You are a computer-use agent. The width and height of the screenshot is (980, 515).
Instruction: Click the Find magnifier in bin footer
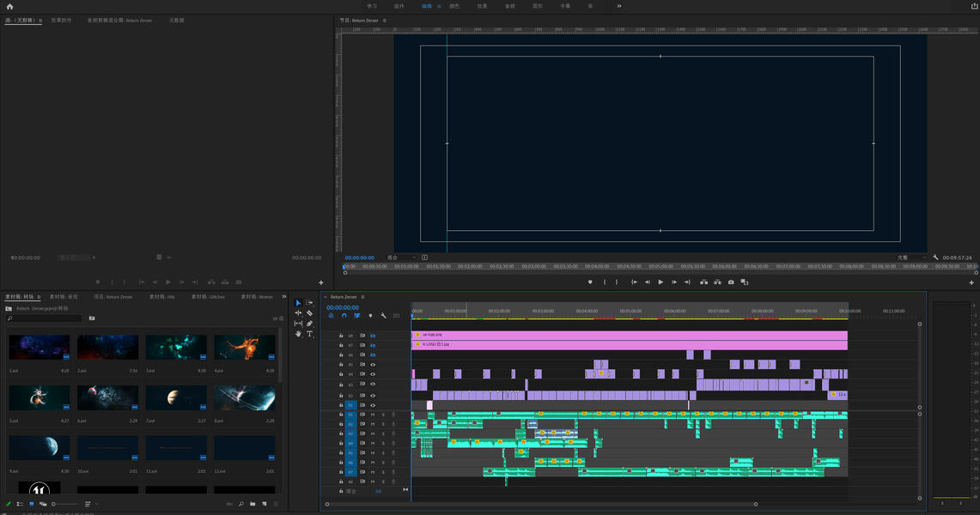pos(241,504)
